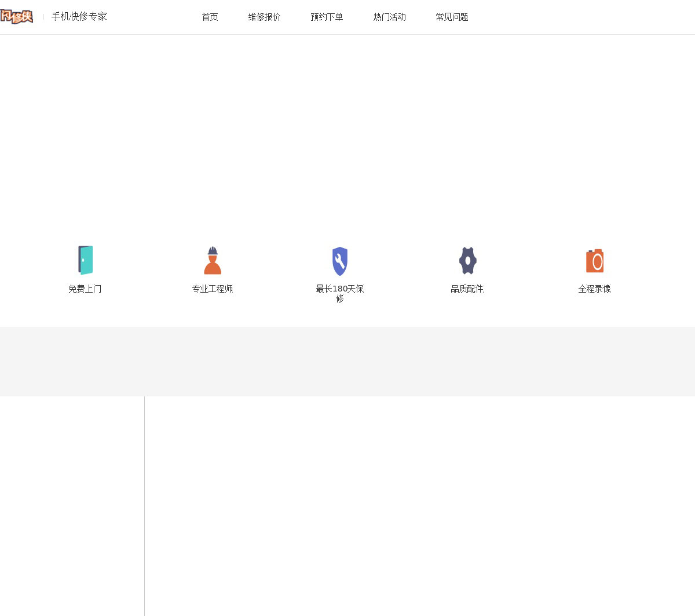695x616 pixels.
Task: Click the engineer with helmet icon
Action: point(213,261)
